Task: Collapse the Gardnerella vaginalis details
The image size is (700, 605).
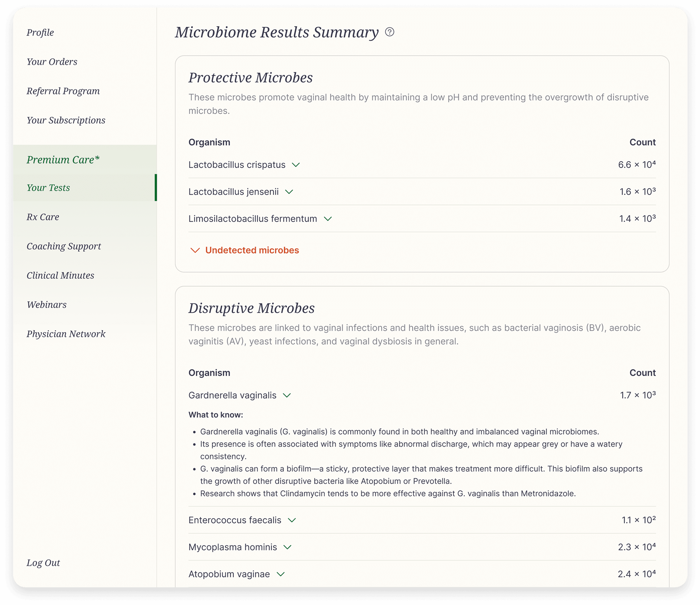Action: pos(287,395)
